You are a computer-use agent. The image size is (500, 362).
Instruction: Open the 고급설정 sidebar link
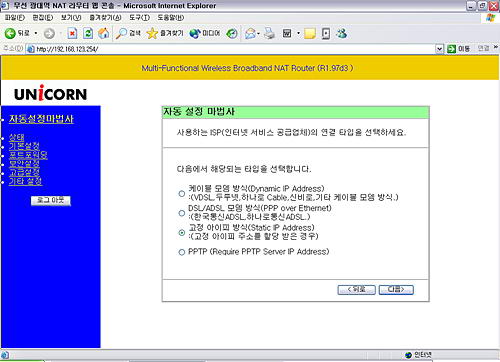point(24,172)
